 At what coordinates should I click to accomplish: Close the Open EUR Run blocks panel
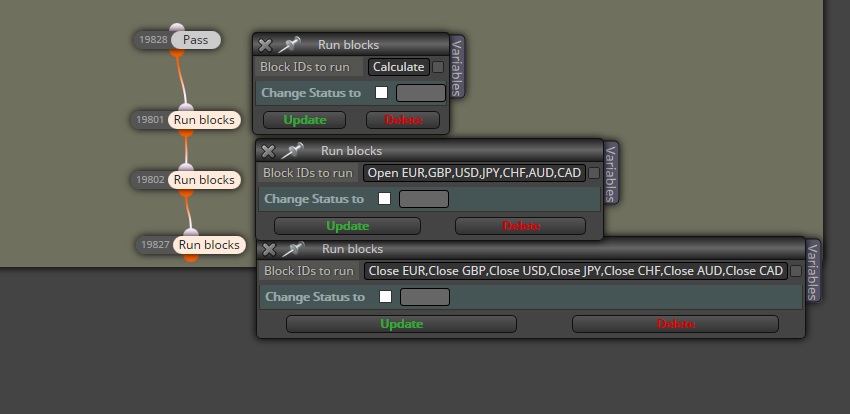tap(268, 151)
